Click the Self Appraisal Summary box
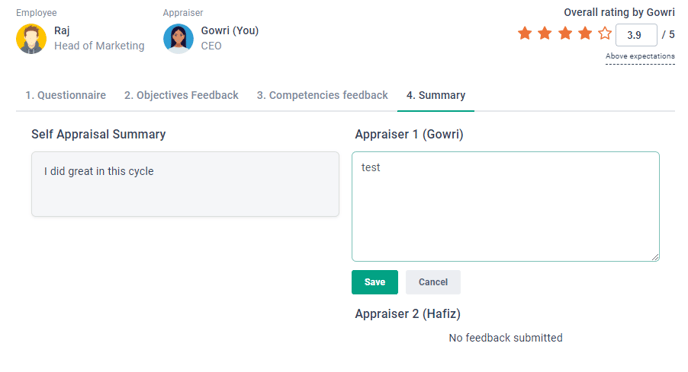The height and width of the screenshot is (372, 688). pyautogui.click(x=185, y=184)
